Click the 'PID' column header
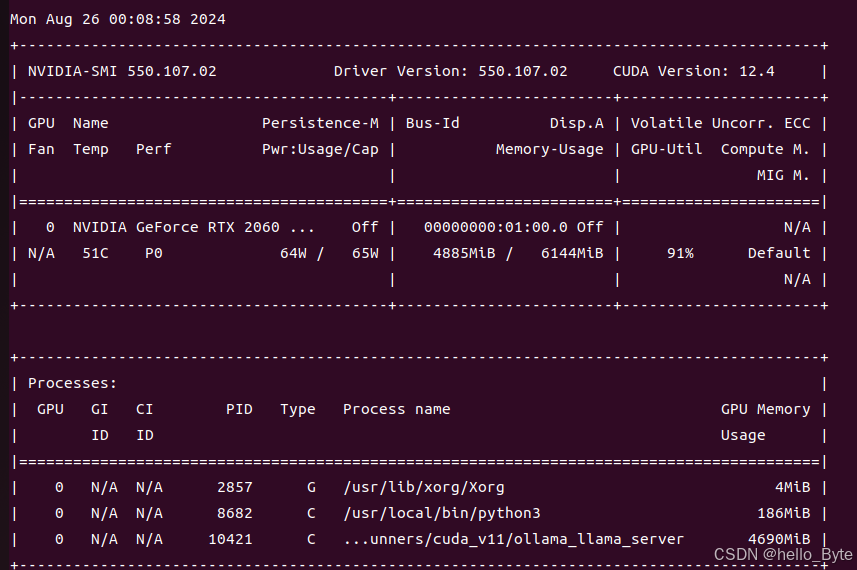The height and width of the screenshot is (570, 857). coord(239,409)
